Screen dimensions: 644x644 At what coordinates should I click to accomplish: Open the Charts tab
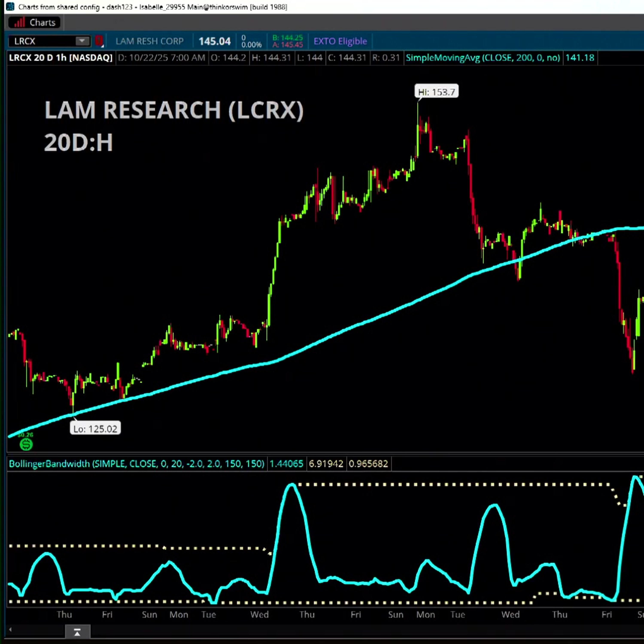click(x=34, y=22)
